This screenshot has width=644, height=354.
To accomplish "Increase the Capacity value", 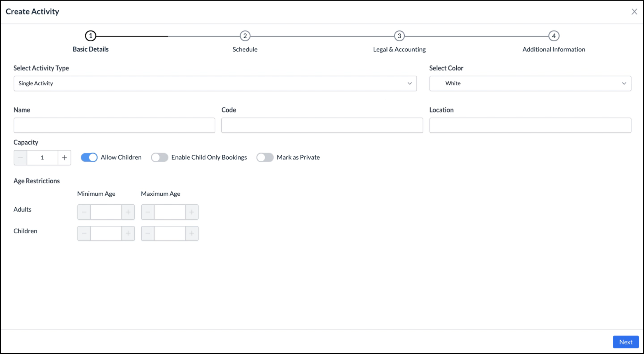I will 64,158.
